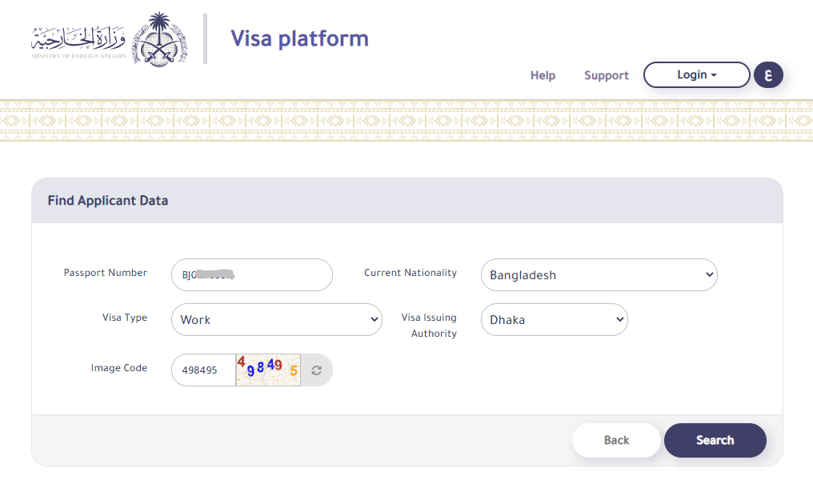Refresh the captcha image code
Viewport: 813px width, 504px height.
click(x=316, y=370)
